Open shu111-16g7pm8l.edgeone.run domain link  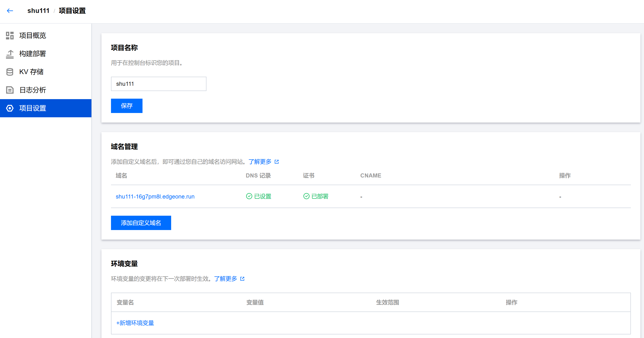tap(155, 197)
